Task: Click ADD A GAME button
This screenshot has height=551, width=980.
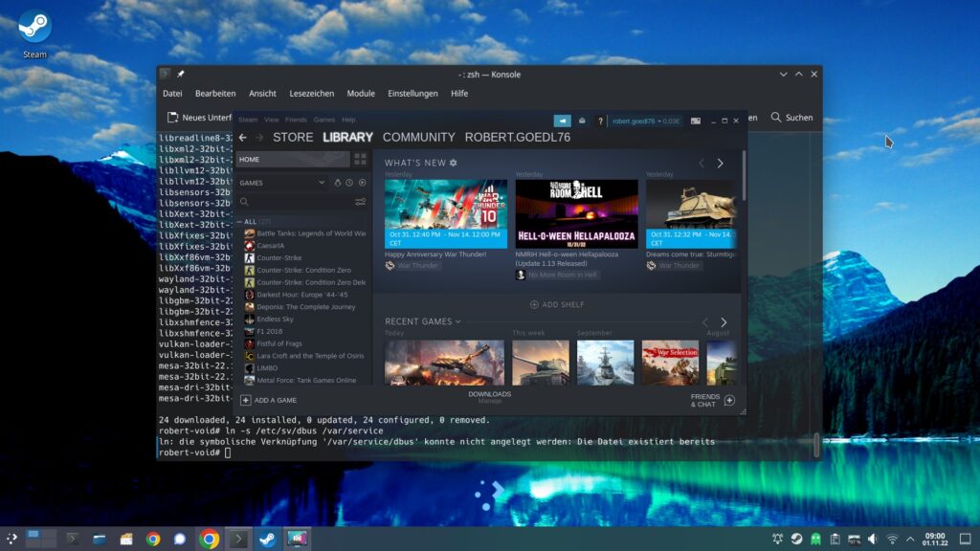Action: (269, 401)
